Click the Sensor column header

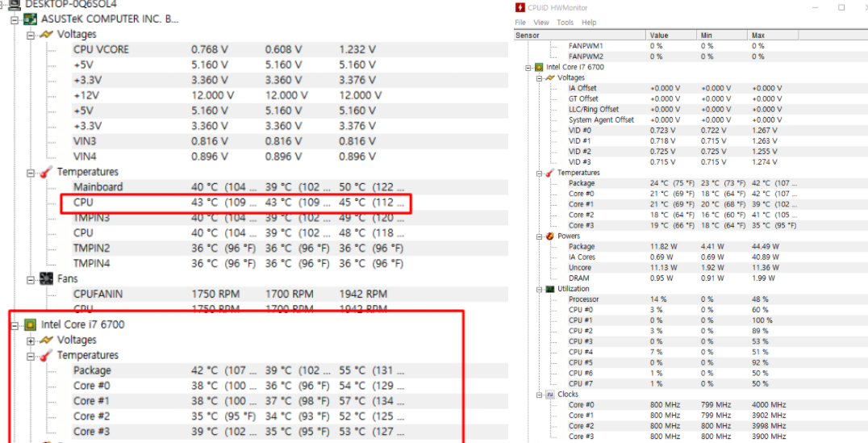pos(579,35)
